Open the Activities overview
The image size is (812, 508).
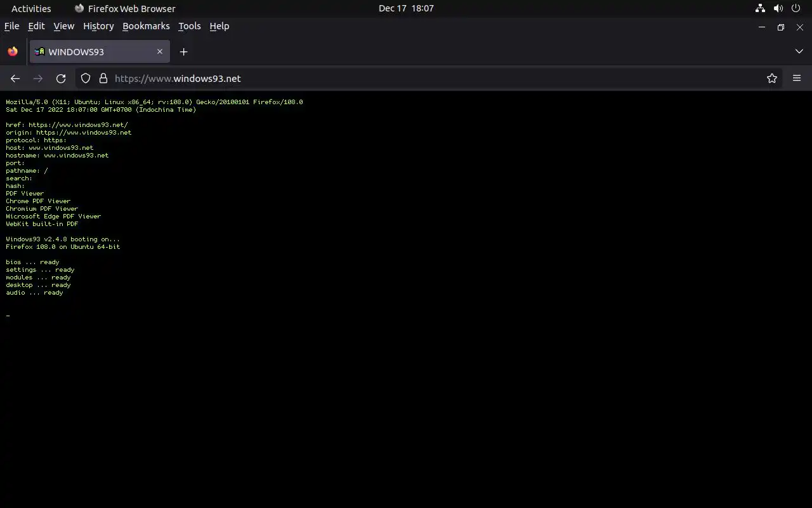pyautogui.click(x=31, y=8)
